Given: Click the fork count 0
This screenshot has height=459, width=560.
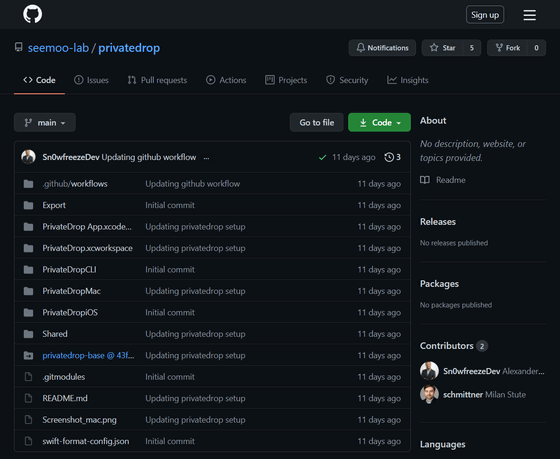Looking at the screenshot, I should tap(536, 48).
